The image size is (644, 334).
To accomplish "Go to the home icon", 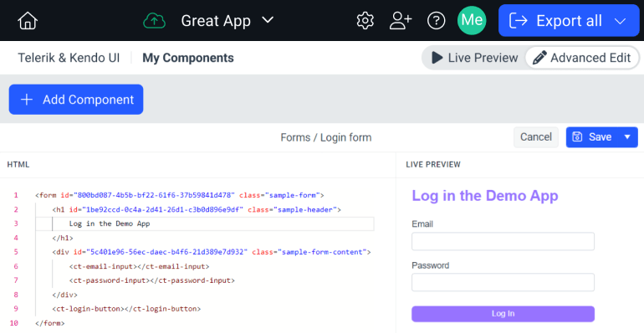I will click(x=28, y=21).
